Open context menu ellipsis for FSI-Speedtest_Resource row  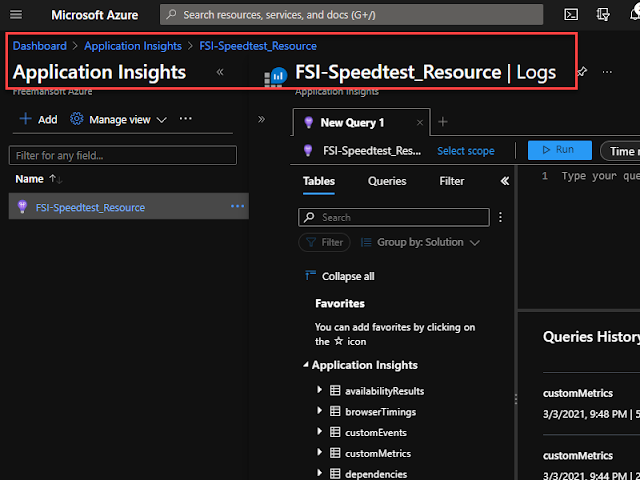click(x=238, y=206)
